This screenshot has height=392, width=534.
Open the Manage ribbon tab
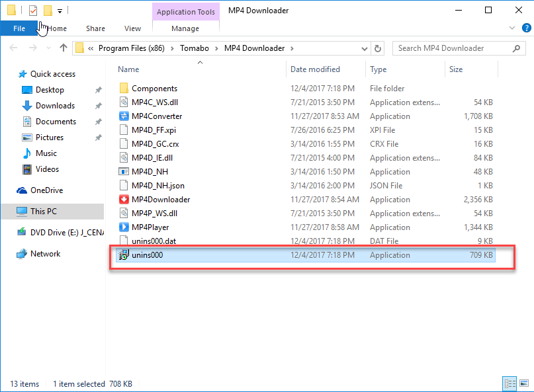(185, 28)
